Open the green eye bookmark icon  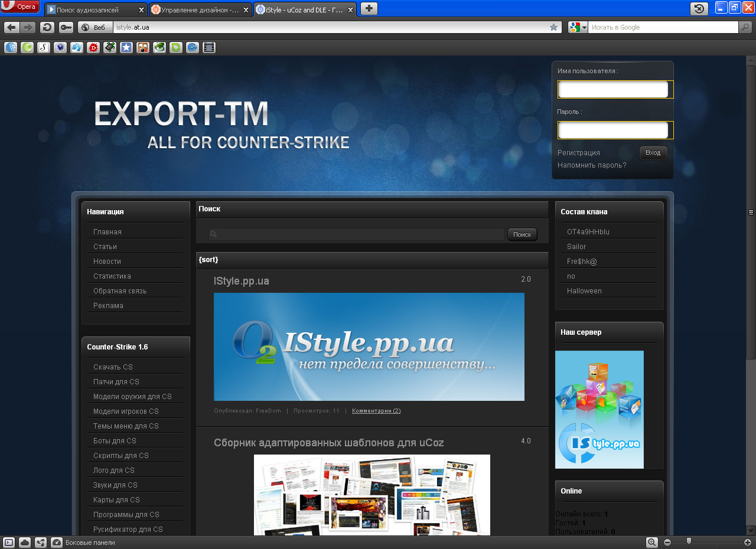pos(159,48)
